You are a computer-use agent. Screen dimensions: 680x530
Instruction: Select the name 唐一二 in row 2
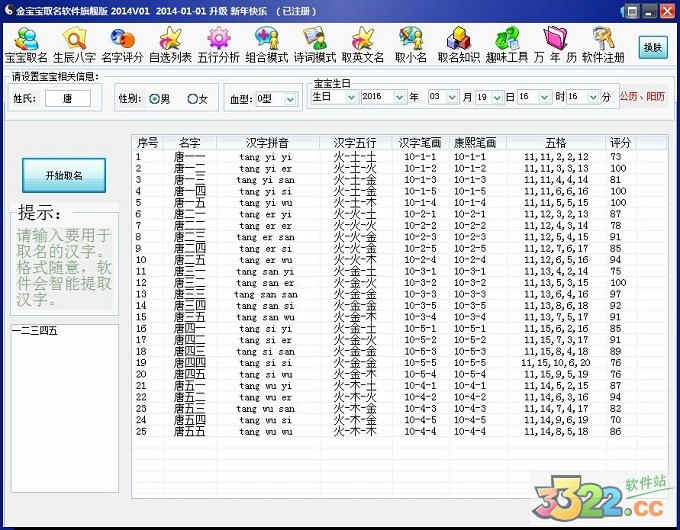[x=190, y=168]
